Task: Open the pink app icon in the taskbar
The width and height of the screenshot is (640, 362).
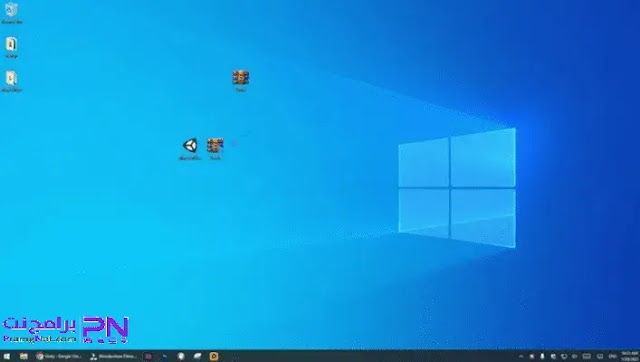Action: [x=149, y=356]
